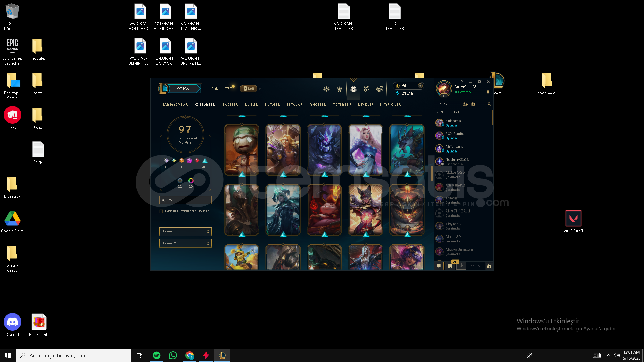This screenshot has width=644, height=362.
Task: Switch to the RENKLER tab
Action: tap(365, 105)
